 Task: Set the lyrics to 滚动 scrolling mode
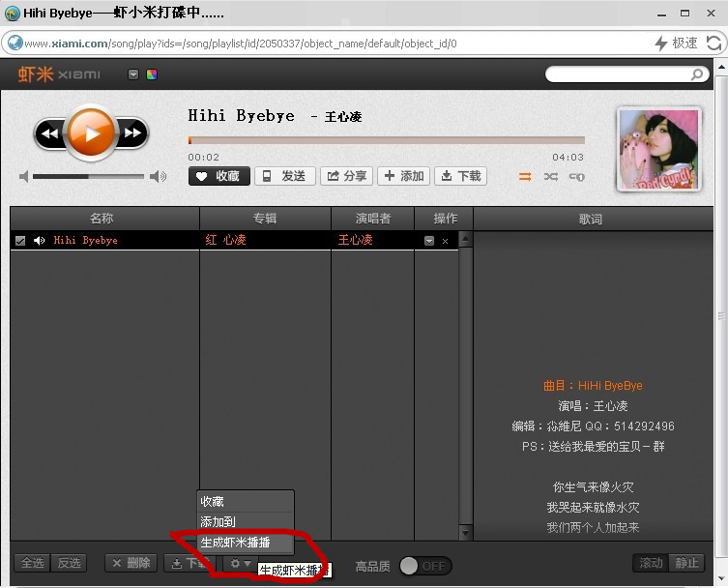[x=651, y=563]
